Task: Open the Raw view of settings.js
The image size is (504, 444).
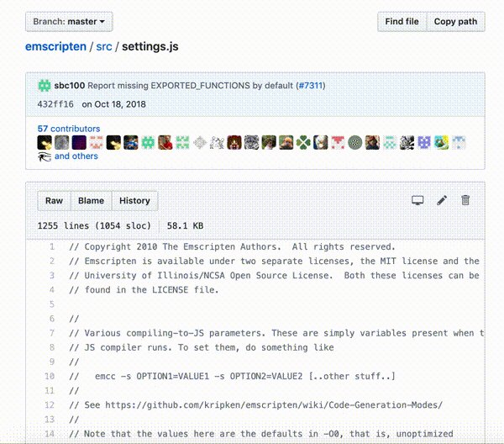Action: [54, 201]
